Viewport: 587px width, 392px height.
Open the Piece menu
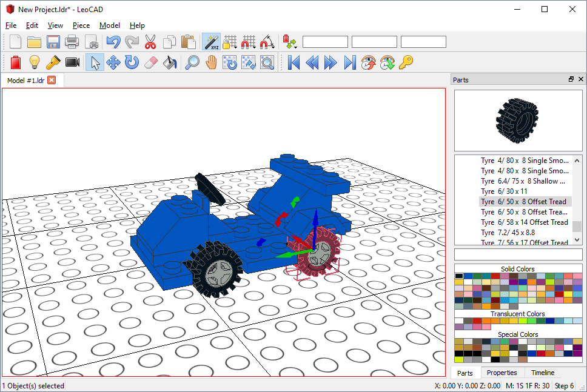[x=81, y=25]
